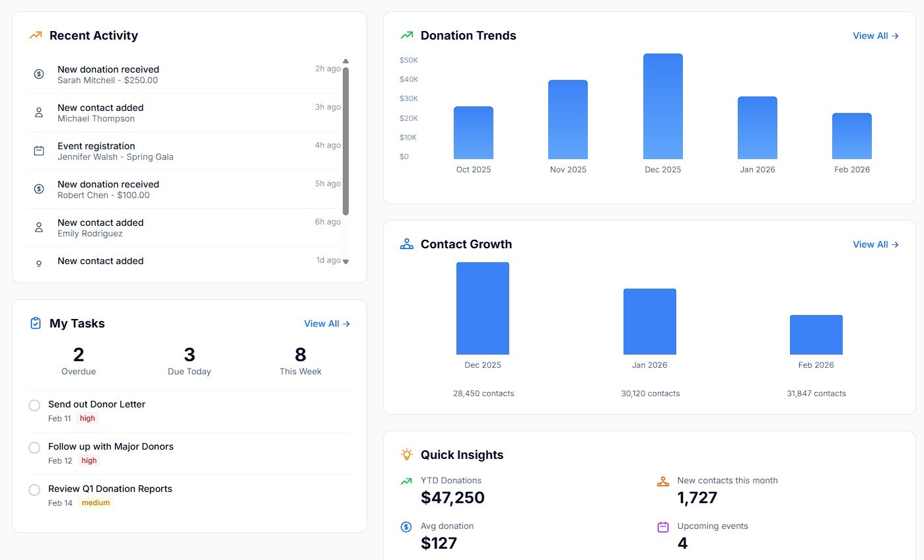Select the Nov 2025 donation bar
This screenshot has width=924, height=560.
pos(568,120)
